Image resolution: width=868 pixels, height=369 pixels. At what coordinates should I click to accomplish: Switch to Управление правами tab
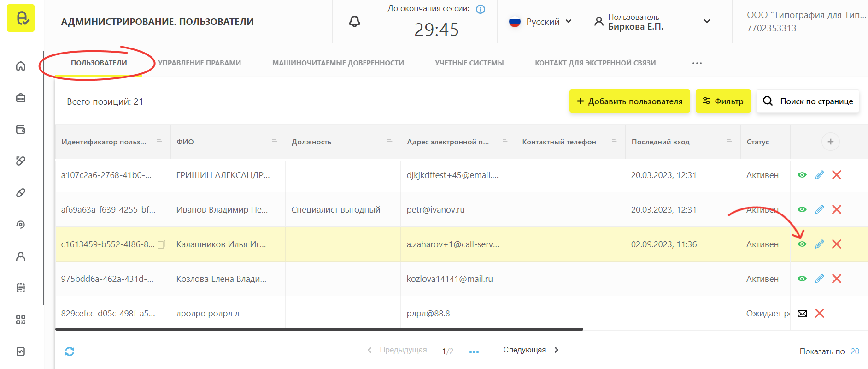click(199, 63)
